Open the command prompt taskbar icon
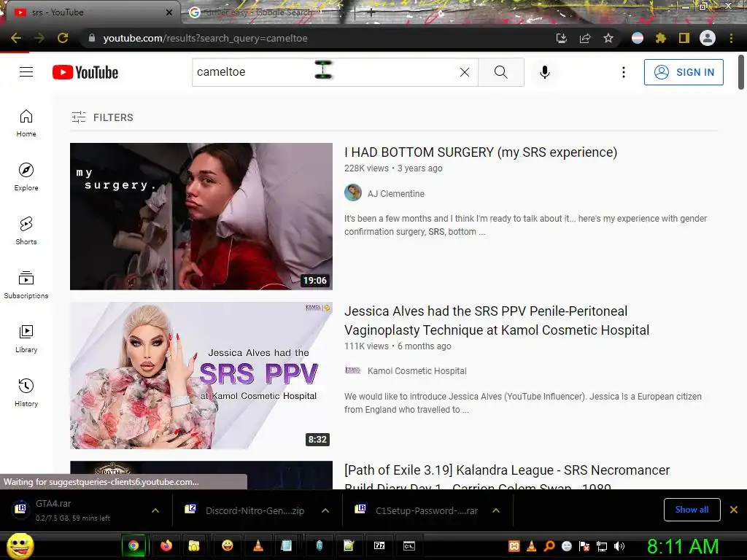The image size is (747, 560). (409, 545)
